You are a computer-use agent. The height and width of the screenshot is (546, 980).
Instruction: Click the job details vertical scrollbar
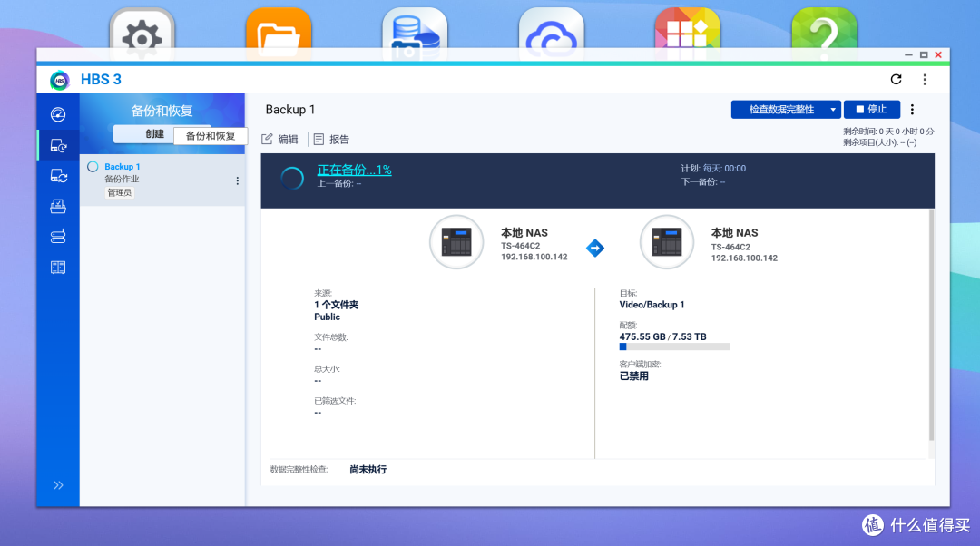coord(931,325)
